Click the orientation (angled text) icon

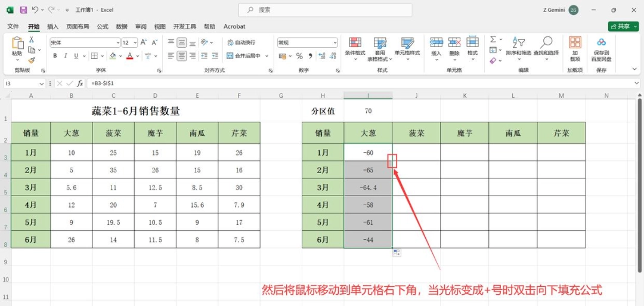pos(204,42)
